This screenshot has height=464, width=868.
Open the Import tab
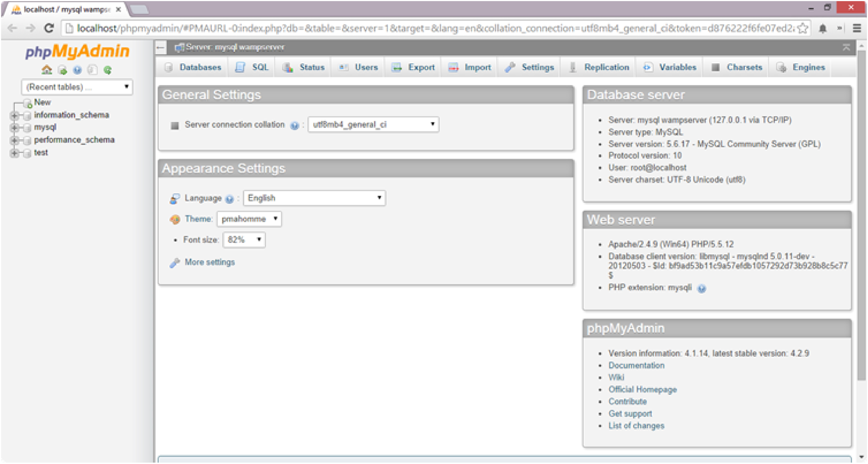(469, 68)
